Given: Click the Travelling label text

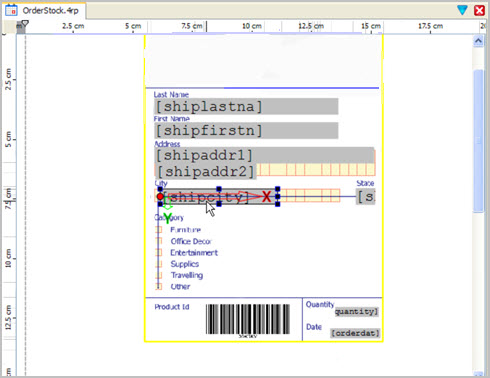Looking at the screenshot, I should click(187, 275).
